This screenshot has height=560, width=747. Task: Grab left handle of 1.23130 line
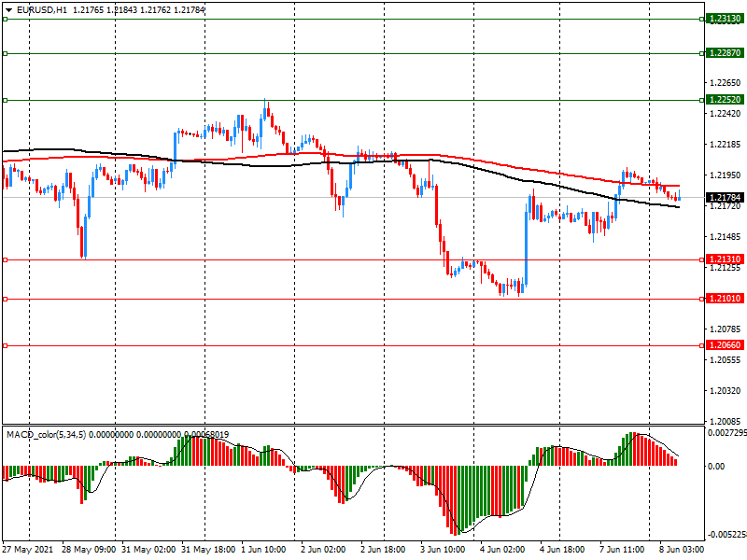click(x=5, y=19)
